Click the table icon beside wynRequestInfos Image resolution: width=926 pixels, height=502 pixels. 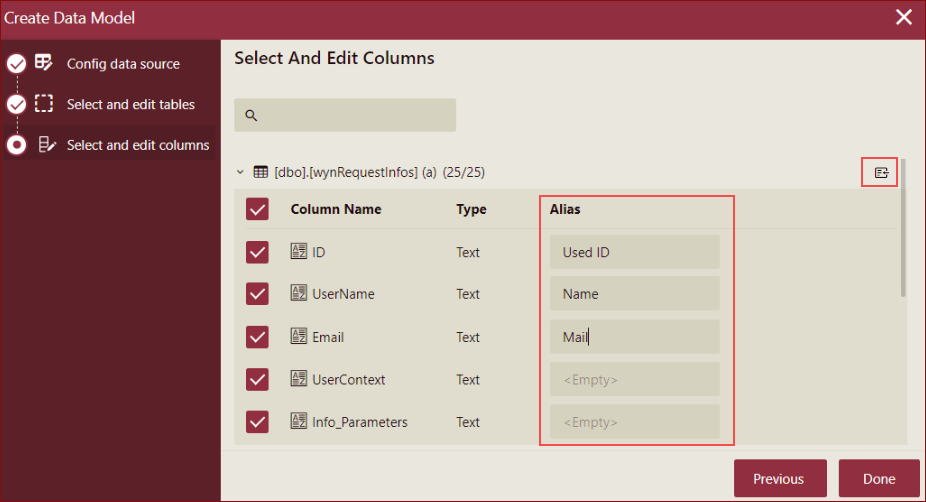coord(260,172)
